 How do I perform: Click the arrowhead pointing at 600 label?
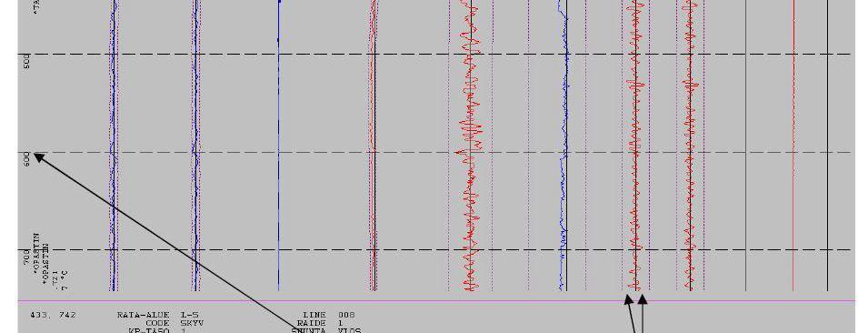pyautogui.click(x=39, y=157)
